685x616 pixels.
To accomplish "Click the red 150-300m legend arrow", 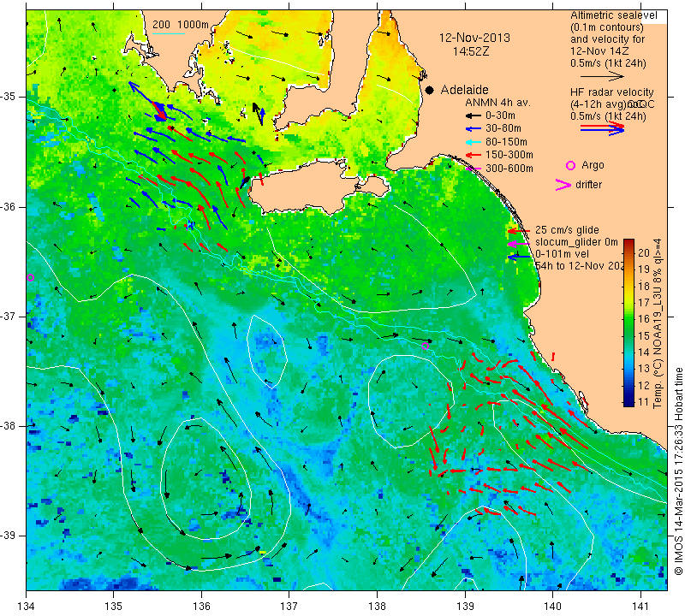I will [473, 155].
